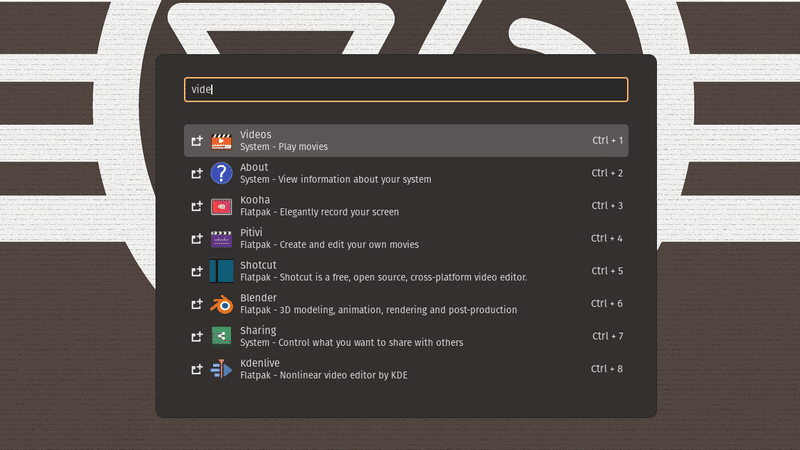The height and width of the screenshot is (450, 800).
Task: Click the About question-mark icon
Action: [x=221, y=173]
